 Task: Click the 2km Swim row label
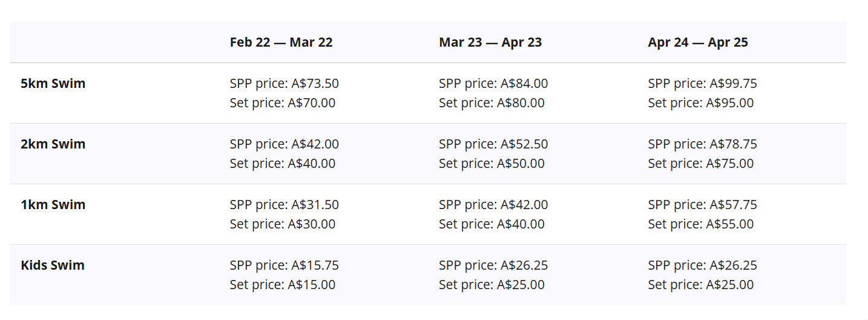pyautogui.click(x=53, y=144)
